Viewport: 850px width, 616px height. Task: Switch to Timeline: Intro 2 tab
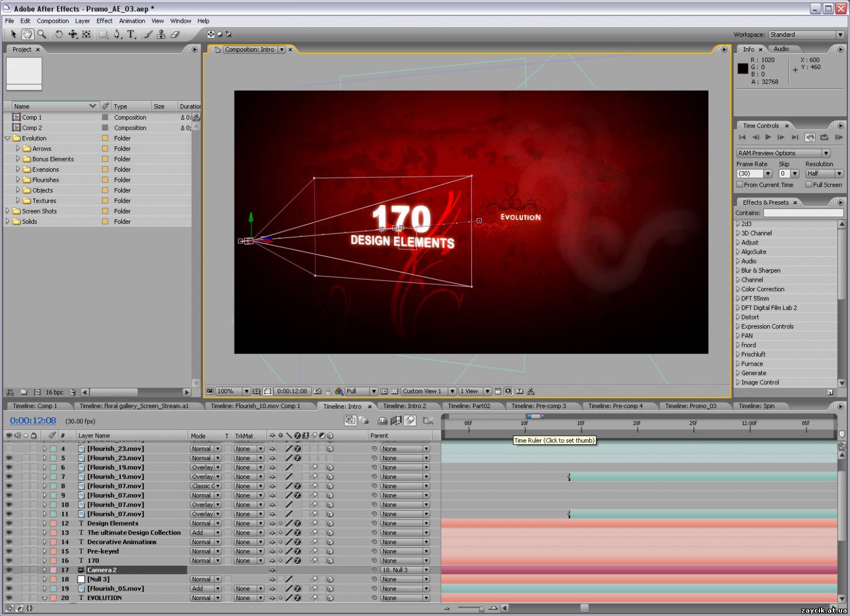[x=405, y=406]
